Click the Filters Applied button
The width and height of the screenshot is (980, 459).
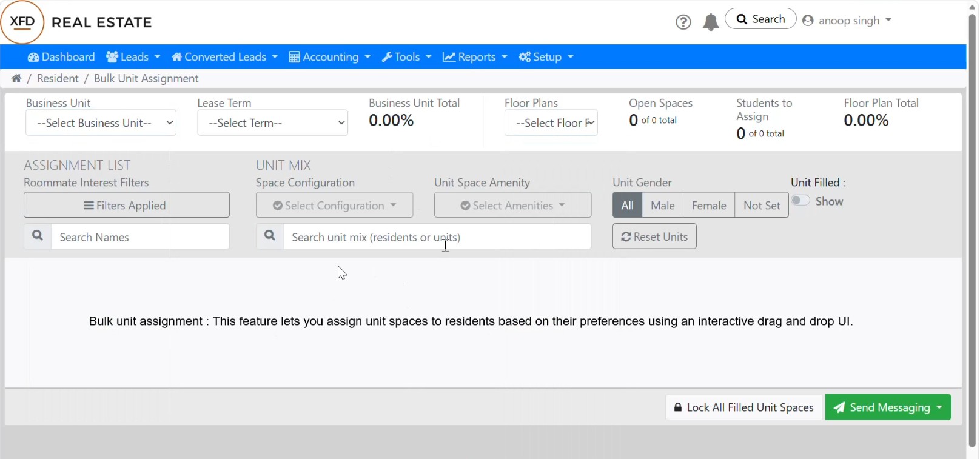point(127,206)
